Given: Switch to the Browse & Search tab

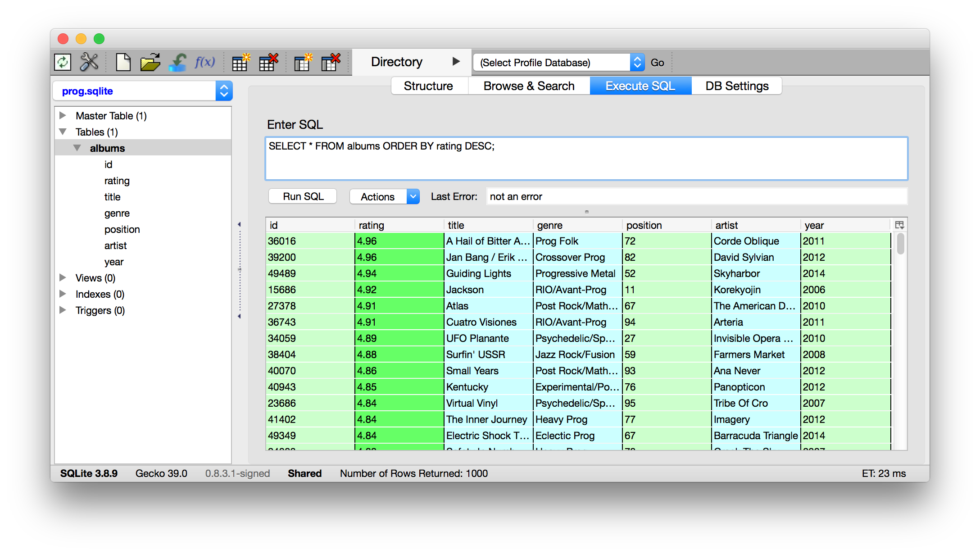Looking at the screenshot, I should pyautogui.click(x=529, y=86).
